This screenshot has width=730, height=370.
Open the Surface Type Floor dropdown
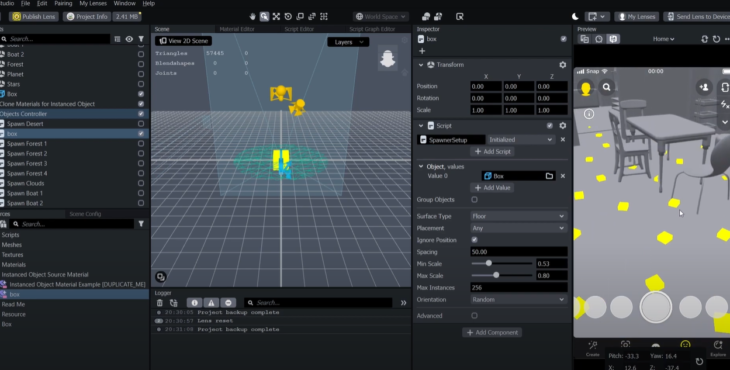coord(519,216)
